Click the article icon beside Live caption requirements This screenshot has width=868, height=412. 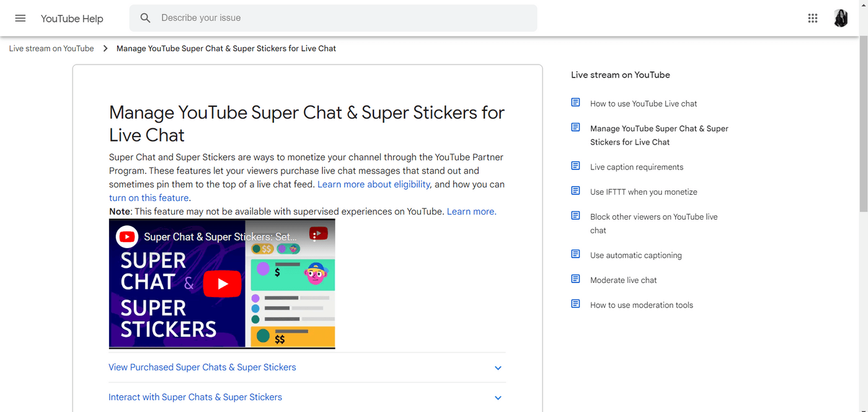[x=575, y=165]
